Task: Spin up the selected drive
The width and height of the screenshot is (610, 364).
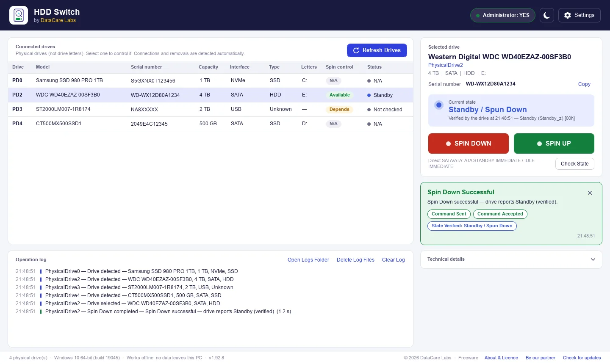Action: point(554,143)
